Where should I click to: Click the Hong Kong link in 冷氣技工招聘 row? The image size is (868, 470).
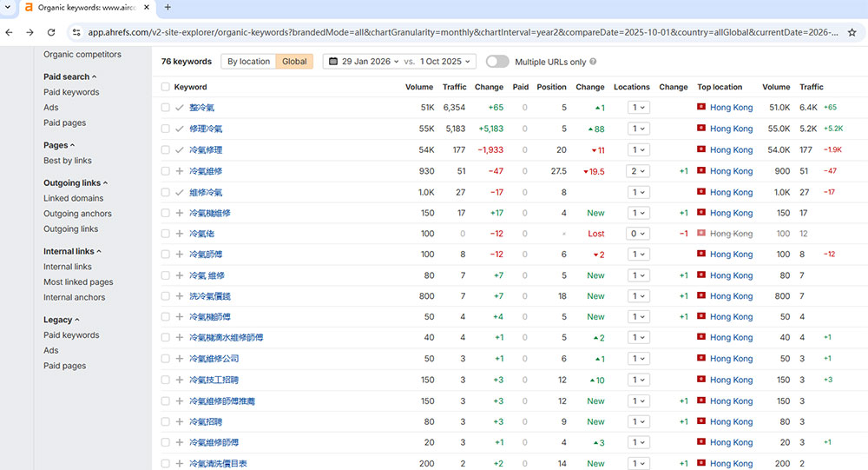731,380
